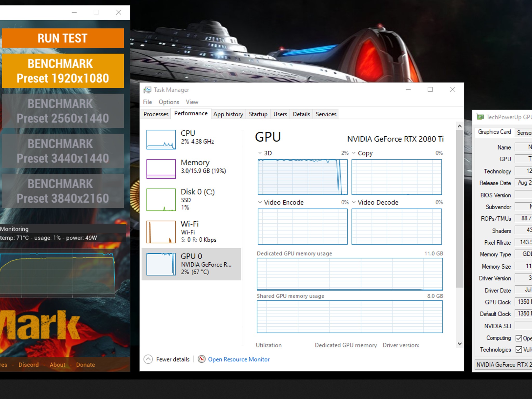Open the GPU selector at GPU-Z bottom
This screenshot has height=399, width=532.
[x=503, y=364]
